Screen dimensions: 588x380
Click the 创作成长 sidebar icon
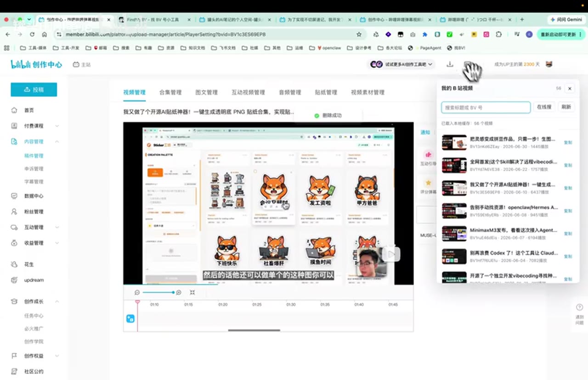click(x=14, y=302)
